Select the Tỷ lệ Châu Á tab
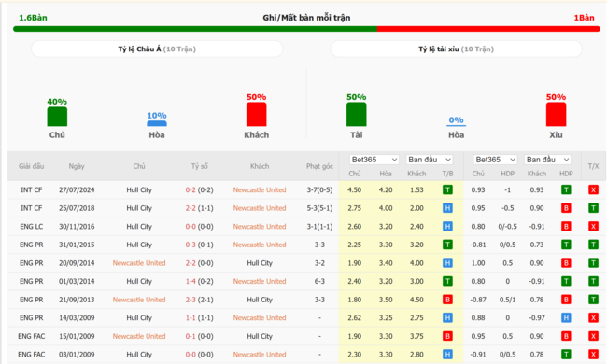This screenshot has height=364, width=607. [157, 49]
